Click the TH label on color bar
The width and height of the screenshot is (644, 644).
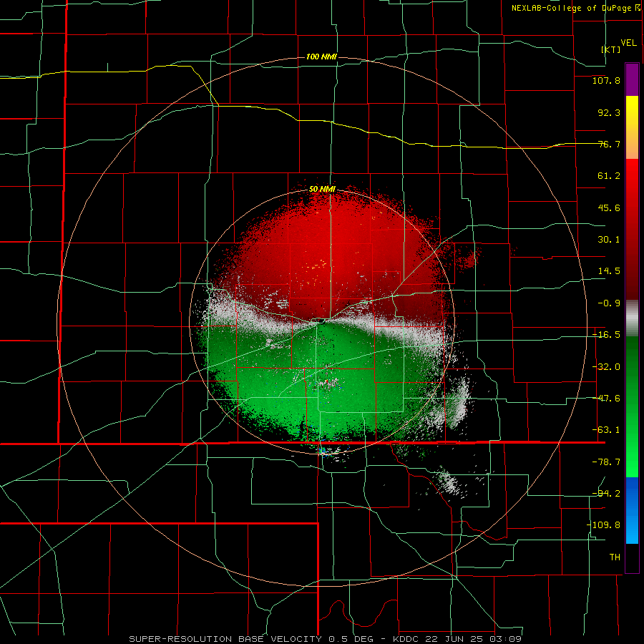pos(615,557)
